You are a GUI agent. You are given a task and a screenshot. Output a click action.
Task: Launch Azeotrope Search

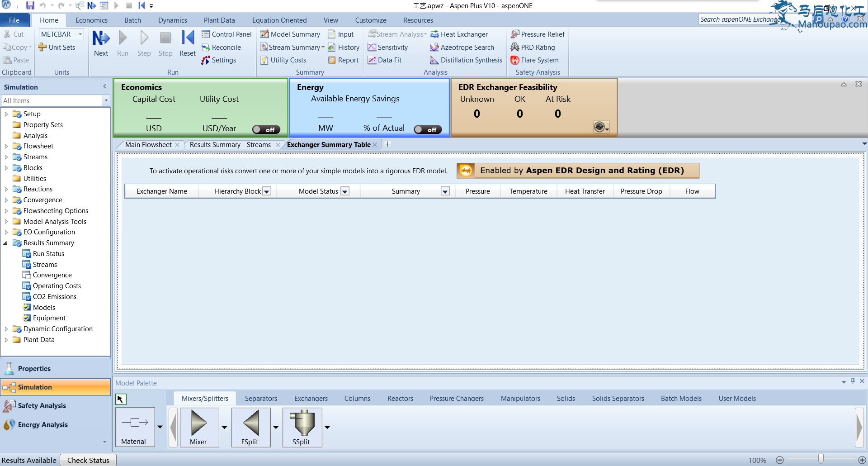click(x=462, y=48)
